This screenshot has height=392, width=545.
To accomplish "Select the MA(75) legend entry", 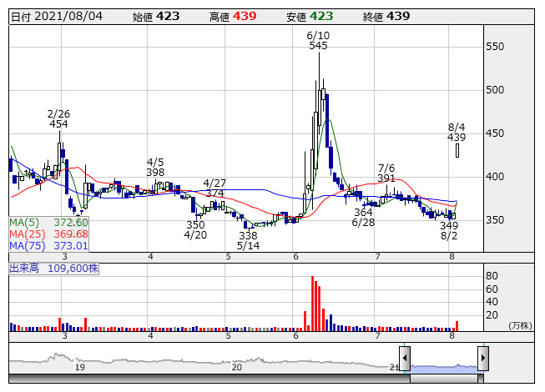I will coord(48,245).
